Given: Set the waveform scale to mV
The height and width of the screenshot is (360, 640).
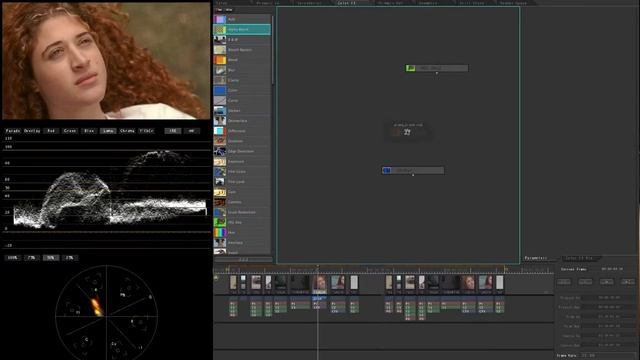Looking at the screenshot, I should pos(191,131).
